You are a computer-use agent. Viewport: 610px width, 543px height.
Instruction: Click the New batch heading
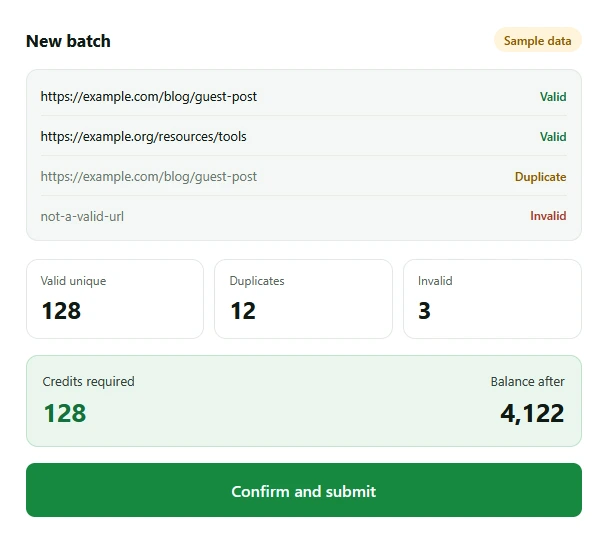(68, 41)
